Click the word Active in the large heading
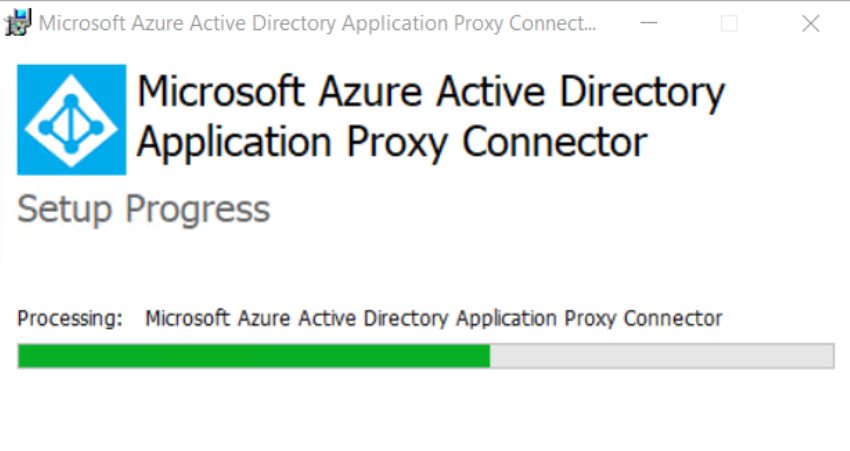 click(491, 91)
